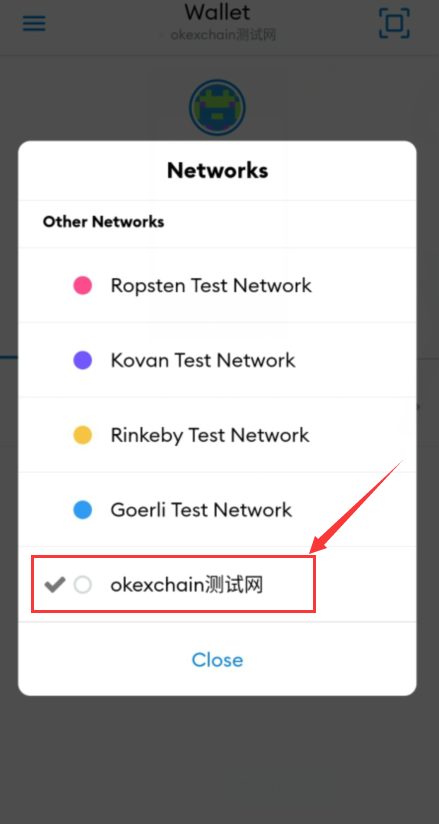Tap the dimmed area below the dialog
Screen dimensions: 439x824
(x=219, y=759)
